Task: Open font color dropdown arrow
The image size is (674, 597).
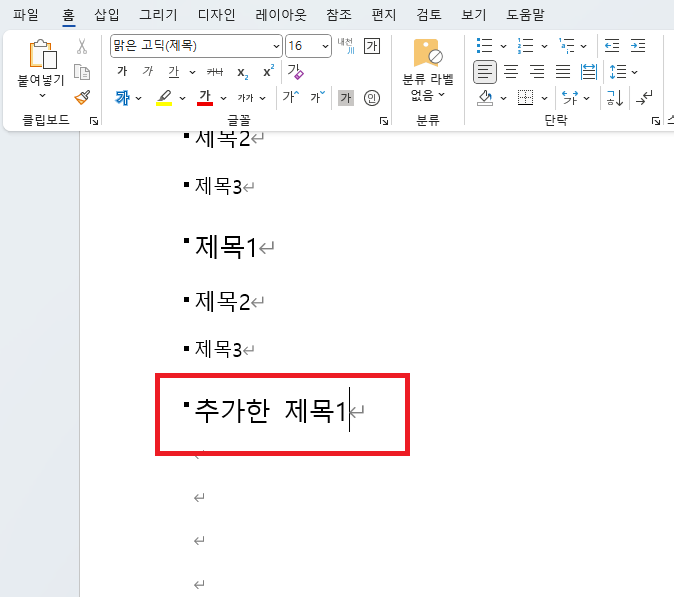Action: click(224, 98)
